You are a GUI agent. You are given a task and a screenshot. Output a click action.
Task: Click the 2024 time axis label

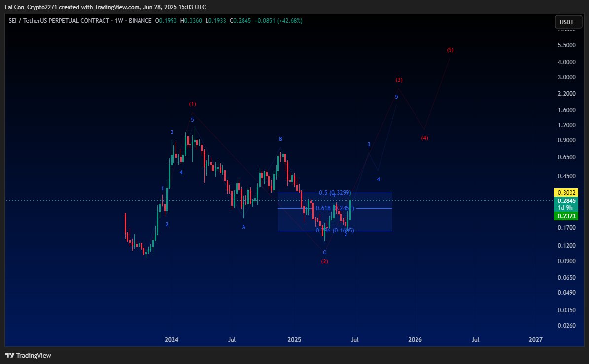(x=172, y=339)
